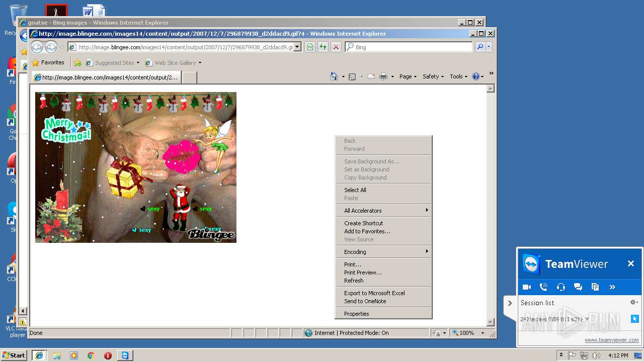Expand the Web Slice Gallery dropdown arrow
644x362 pixels.
[200, 63]
